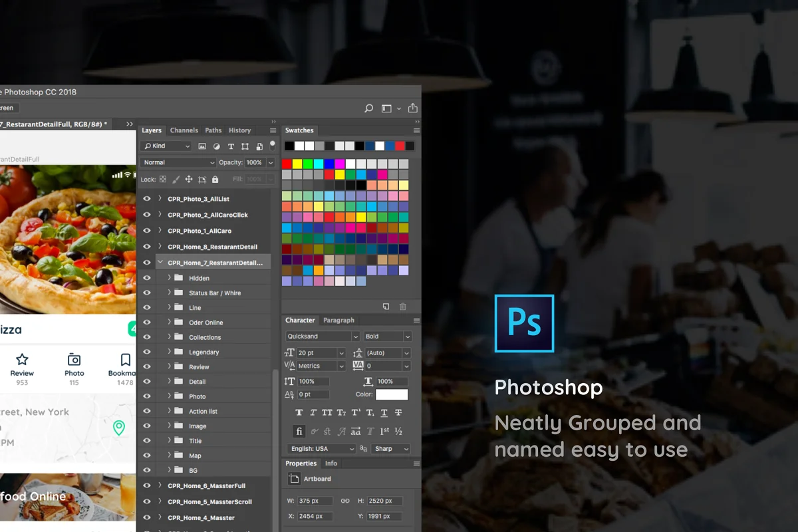Apply Strikethrough text style
This screenshot has width=798, height=532.
tap(398, 413)
